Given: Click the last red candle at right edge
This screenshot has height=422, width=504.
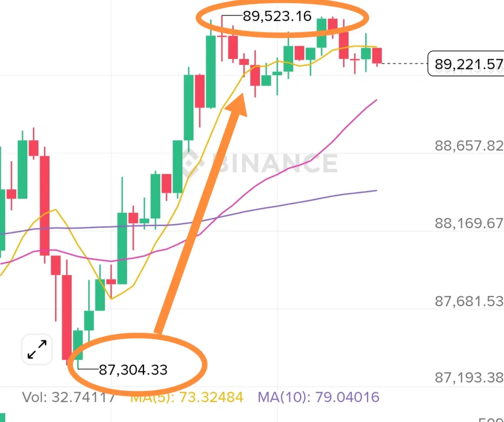Looking at the screenshot, I should coord(377,56).
